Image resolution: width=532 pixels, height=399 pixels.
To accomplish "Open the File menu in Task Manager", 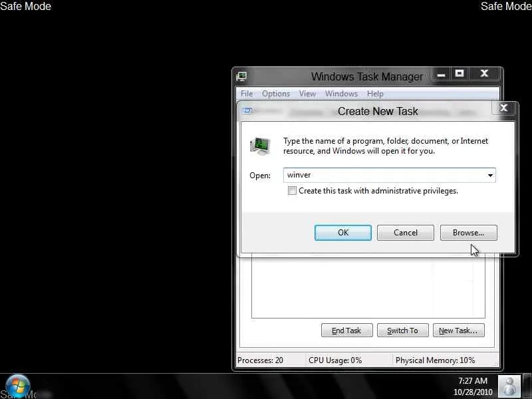I will (247, 94).
